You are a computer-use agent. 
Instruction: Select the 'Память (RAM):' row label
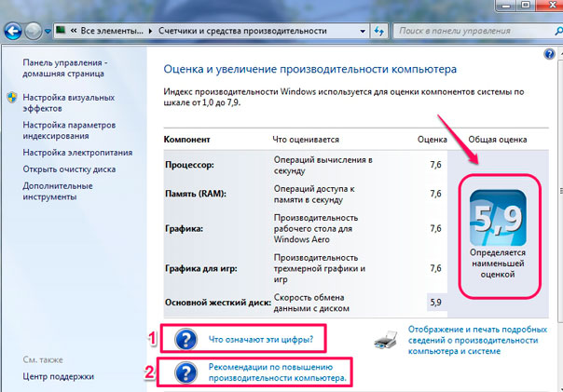[196, 194]
